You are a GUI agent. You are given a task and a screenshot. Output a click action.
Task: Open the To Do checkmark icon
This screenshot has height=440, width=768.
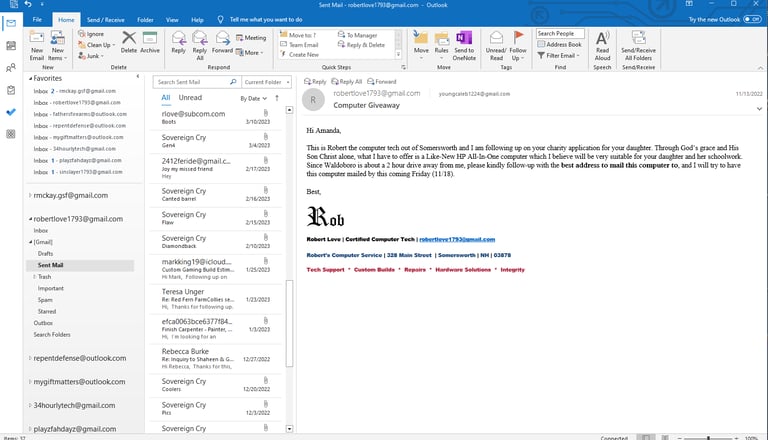11,112
